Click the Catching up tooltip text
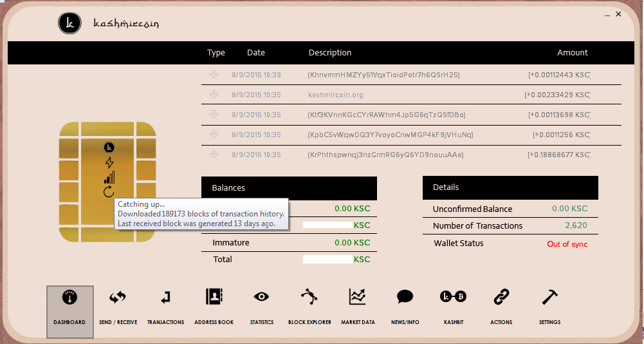644x344 pixels. tap(201, 214)
